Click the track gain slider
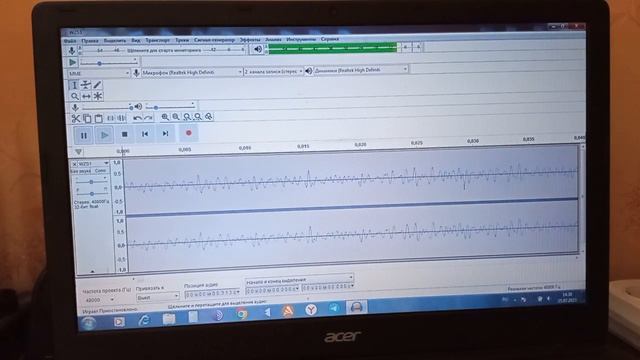The height and width of the screenshot is (360, 640). point(92,181)
